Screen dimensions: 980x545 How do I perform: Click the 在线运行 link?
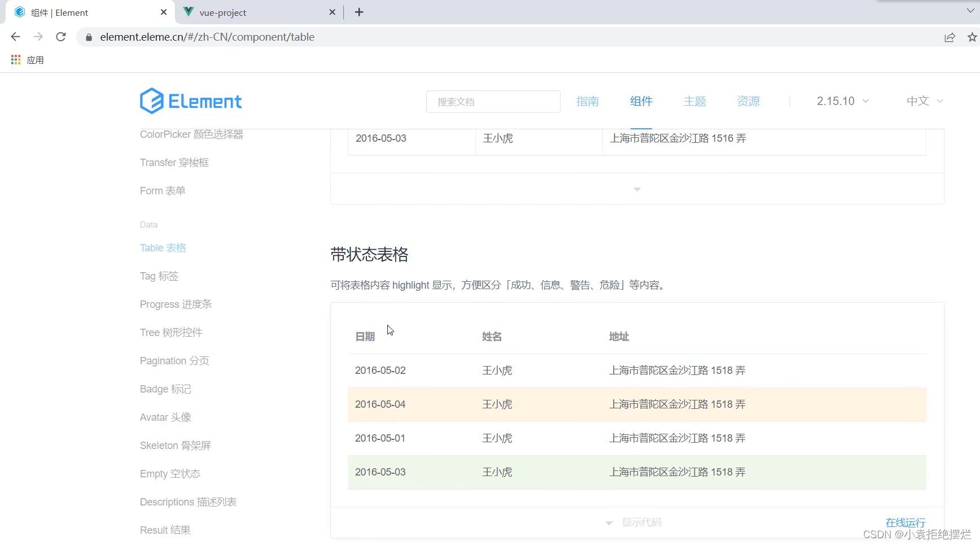pos(905,522)
